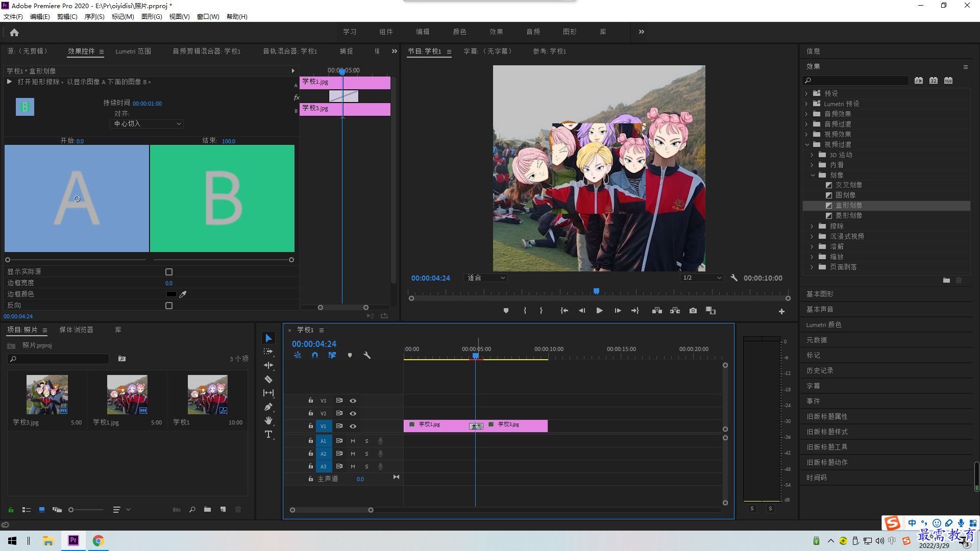
Task: Select the Slip tool
Action: [268, 393]
